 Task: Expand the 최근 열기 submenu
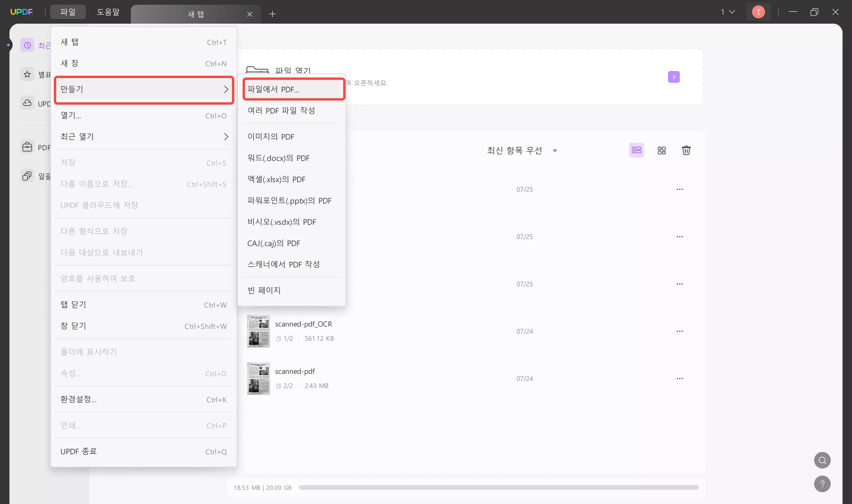click(x=144, y=137)
